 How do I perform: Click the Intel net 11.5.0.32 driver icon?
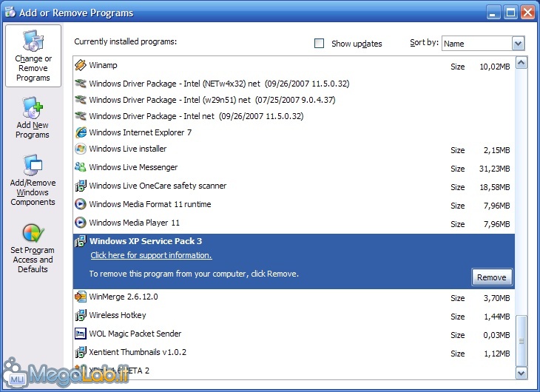coord(80,115)
